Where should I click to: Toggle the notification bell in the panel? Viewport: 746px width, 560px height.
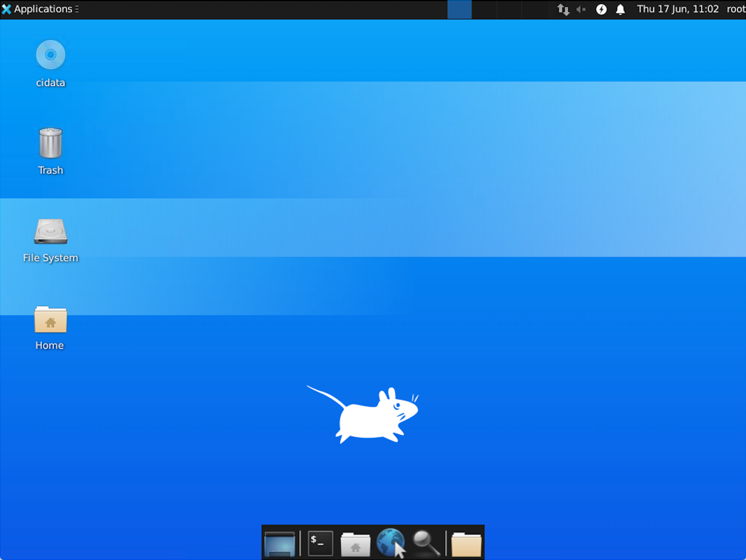619,9
